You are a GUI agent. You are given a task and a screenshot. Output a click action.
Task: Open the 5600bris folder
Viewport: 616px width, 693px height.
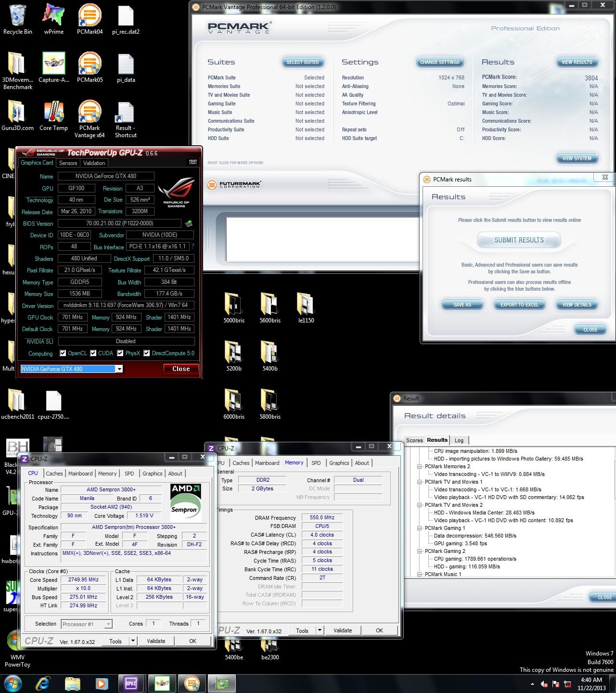(270, 308)
